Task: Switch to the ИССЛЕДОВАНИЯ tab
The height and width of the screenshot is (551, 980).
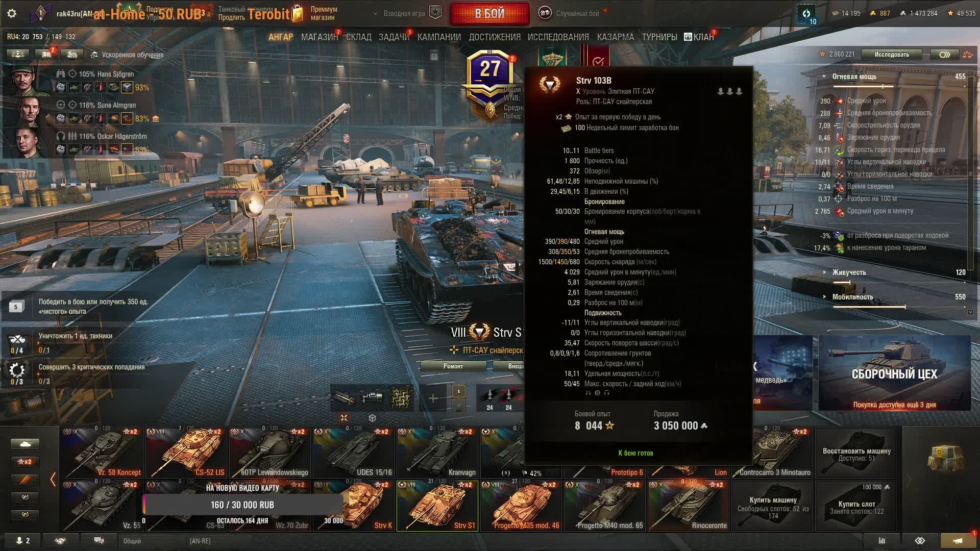Action: tap(558, 37)
